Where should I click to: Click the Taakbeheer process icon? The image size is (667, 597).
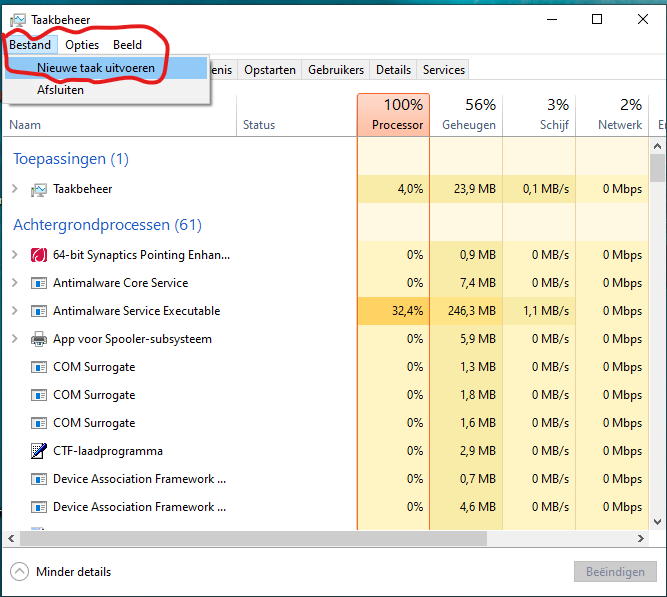(x=39, y=189)
